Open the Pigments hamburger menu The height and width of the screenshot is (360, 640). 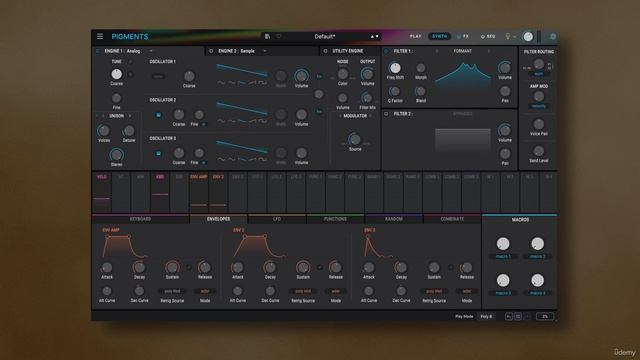pyautogui.click(x=100, y=36)
